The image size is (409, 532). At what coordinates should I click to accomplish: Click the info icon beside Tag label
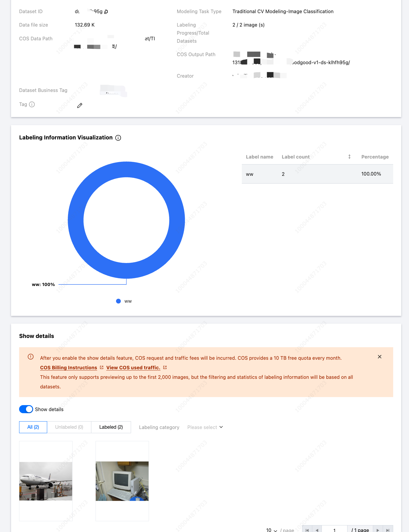tap(32, 104)
